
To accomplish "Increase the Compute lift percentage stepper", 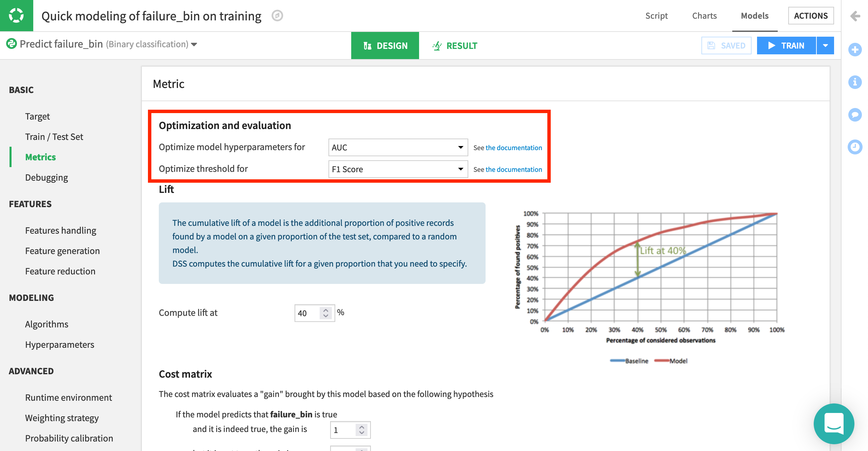I will tap(325, 309).
